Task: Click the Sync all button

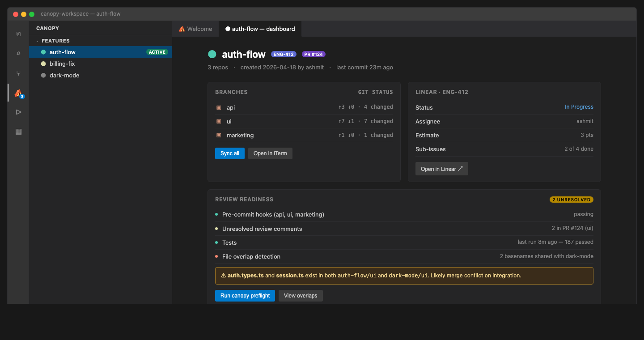Action: 229,153
